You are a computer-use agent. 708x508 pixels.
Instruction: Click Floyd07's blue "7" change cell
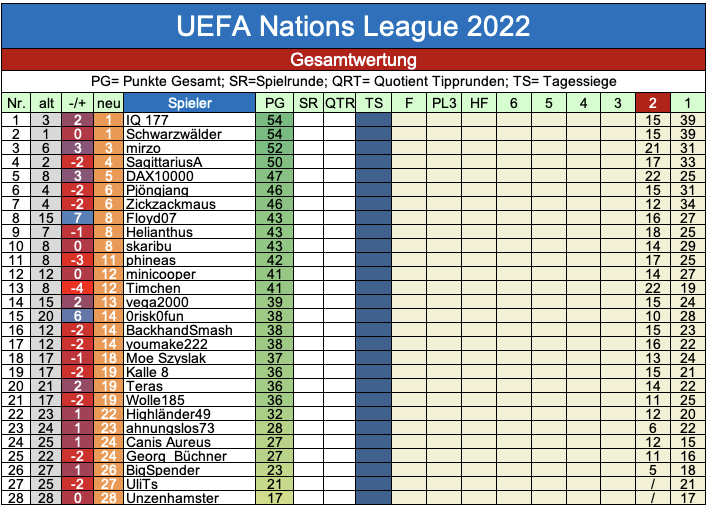pyautogui.click(x=78, y=218)
